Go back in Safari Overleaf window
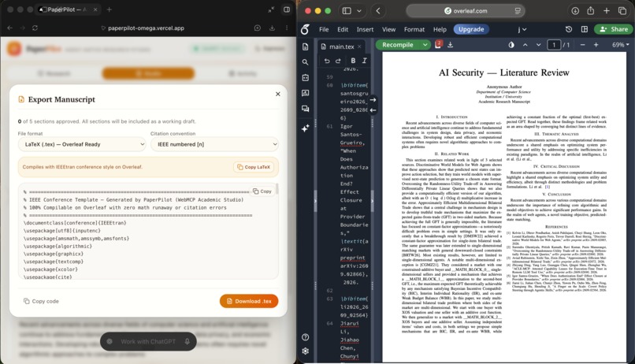Image resolution: width=635 pixels, height=364 pixels. [x=378, y=11]
